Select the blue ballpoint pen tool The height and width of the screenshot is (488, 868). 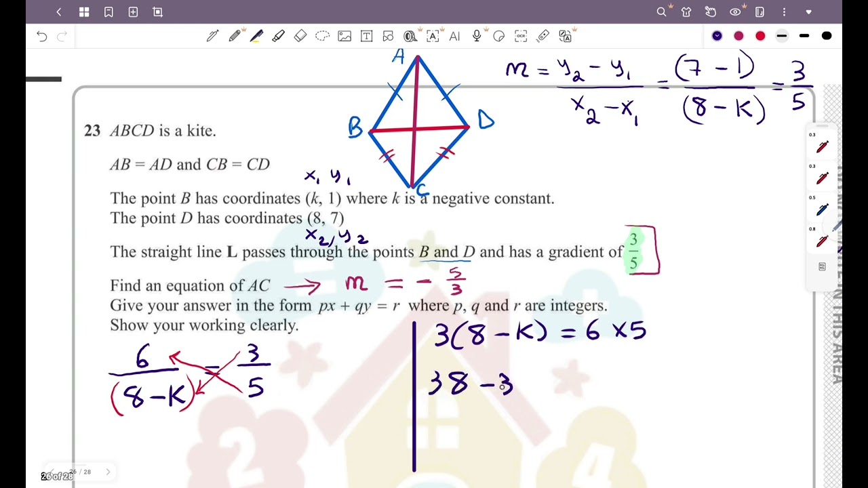point(256,36)
